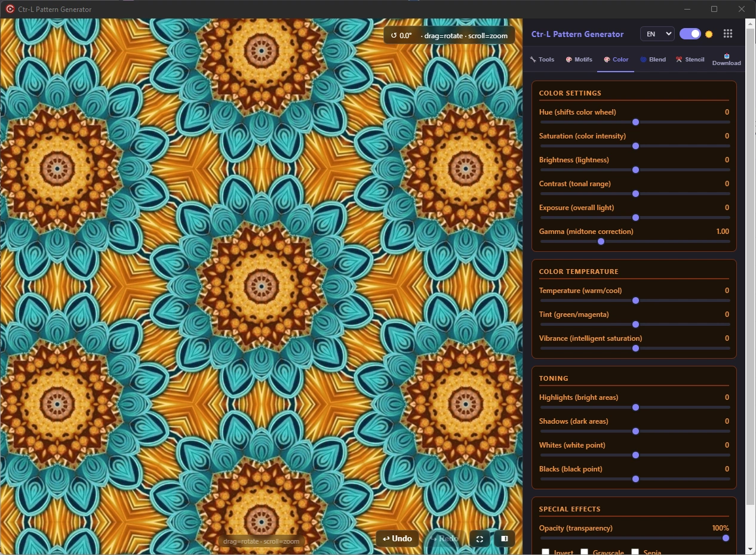Click the Undo button
The width and height of the screenshot is (756, 555).
point(397,539)
